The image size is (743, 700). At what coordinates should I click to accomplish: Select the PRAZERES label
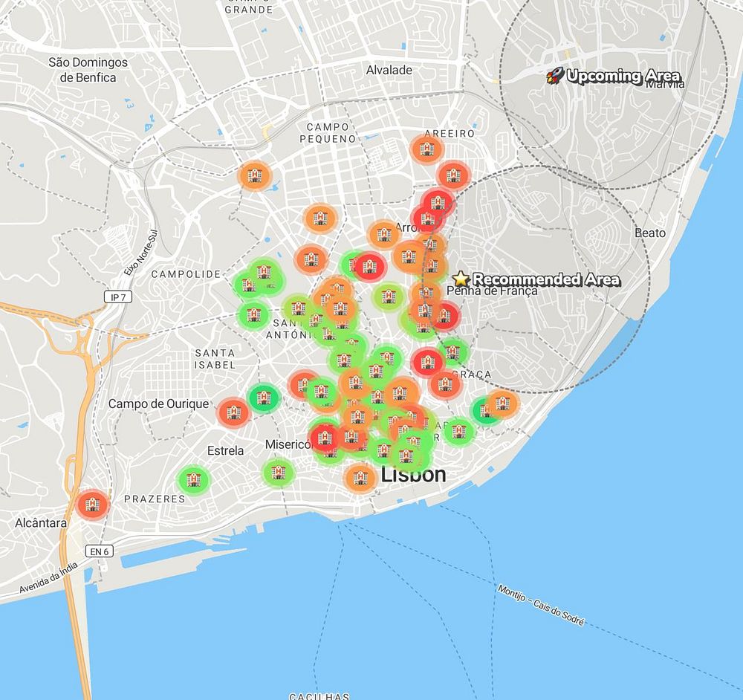(x=155, y=499)
